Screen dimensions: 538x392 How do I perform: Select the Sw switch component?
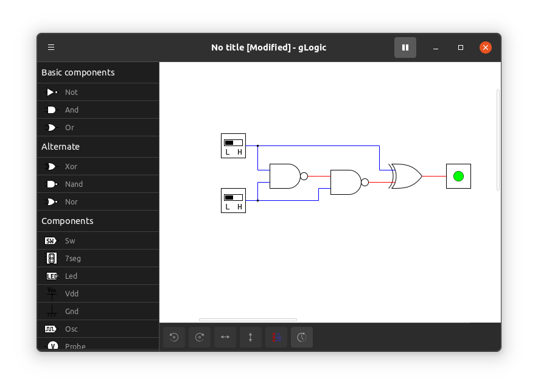pyautogui.click(x=98, y=241)
